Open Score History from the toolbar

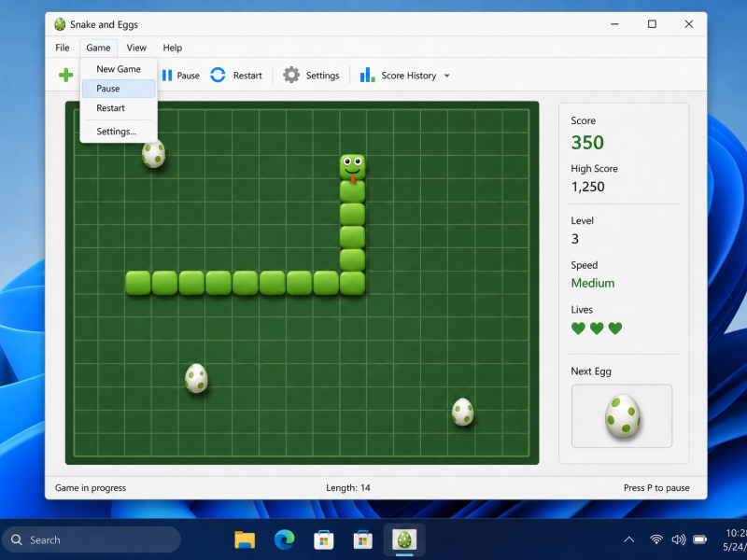tap(399, 76)
